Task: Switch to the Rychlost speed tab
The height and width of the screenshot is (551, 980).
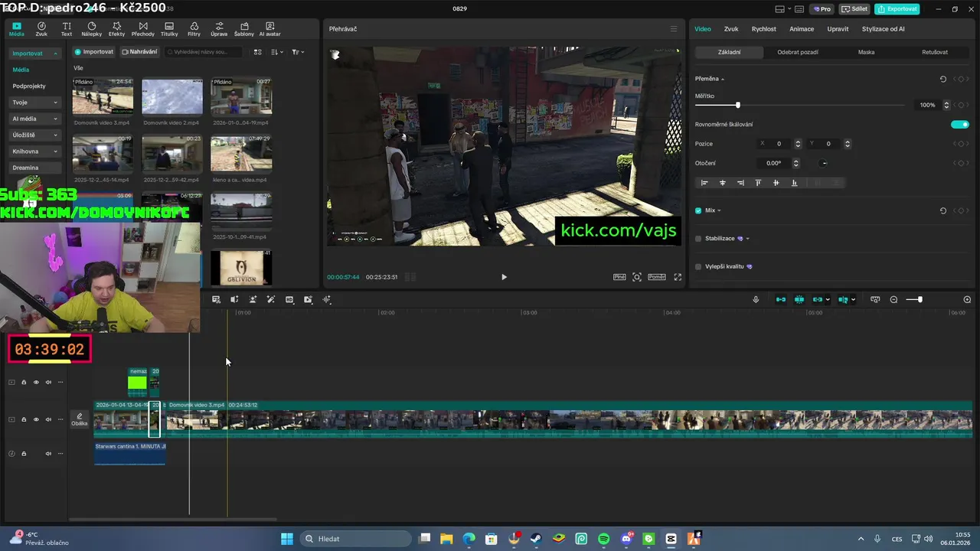Action: point(764,29)
